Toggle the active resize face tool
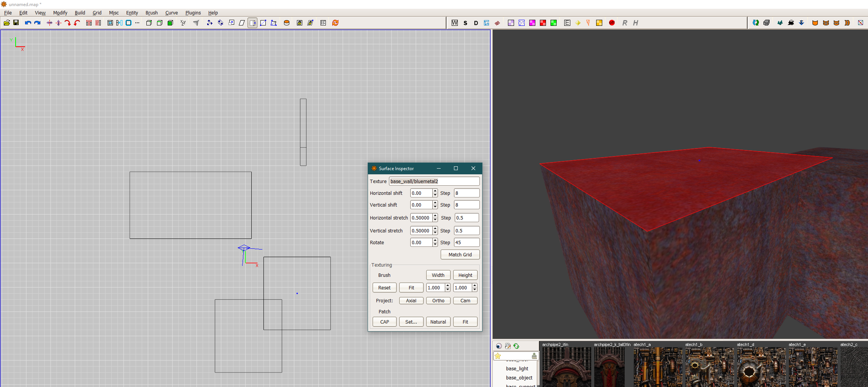 tap(252, 23)
